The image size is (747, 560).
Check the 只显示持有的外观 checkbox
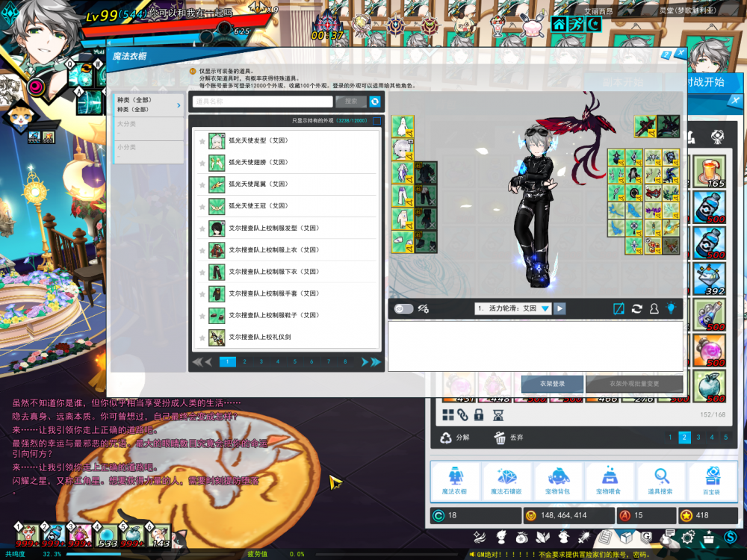point(376,121)
